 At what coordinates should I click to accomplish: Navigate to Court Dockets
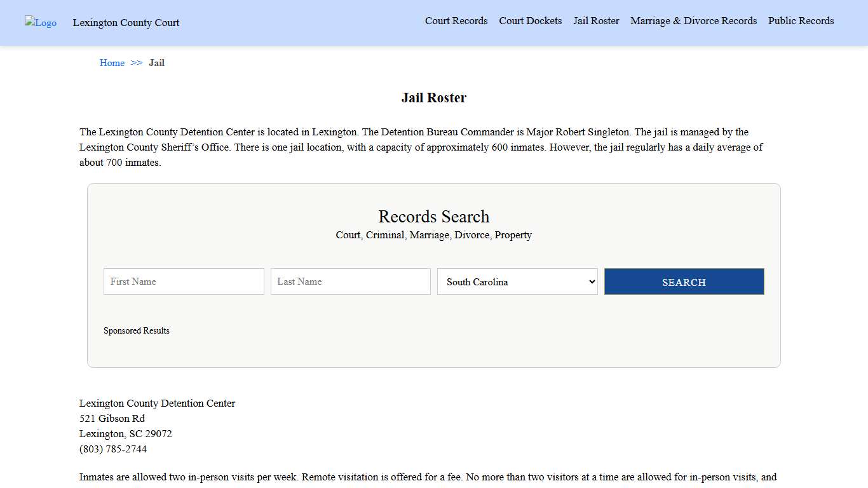pyautogui.click(x=530, y=20)
